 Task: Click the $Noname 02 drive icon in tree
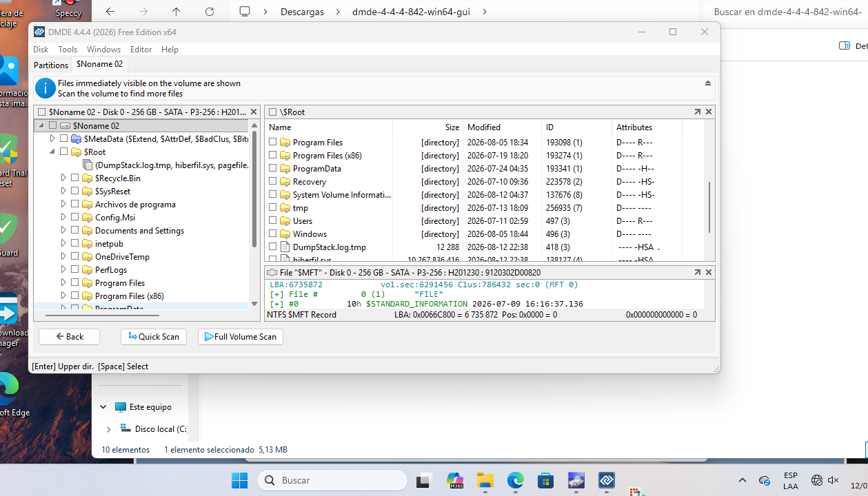65,125
